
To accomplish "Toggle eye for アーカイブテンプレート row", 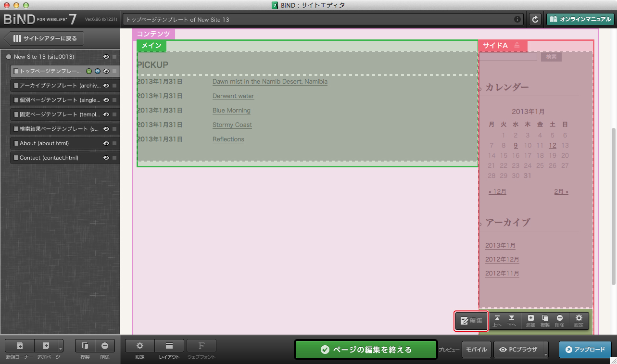I will [x=106, y=86].
